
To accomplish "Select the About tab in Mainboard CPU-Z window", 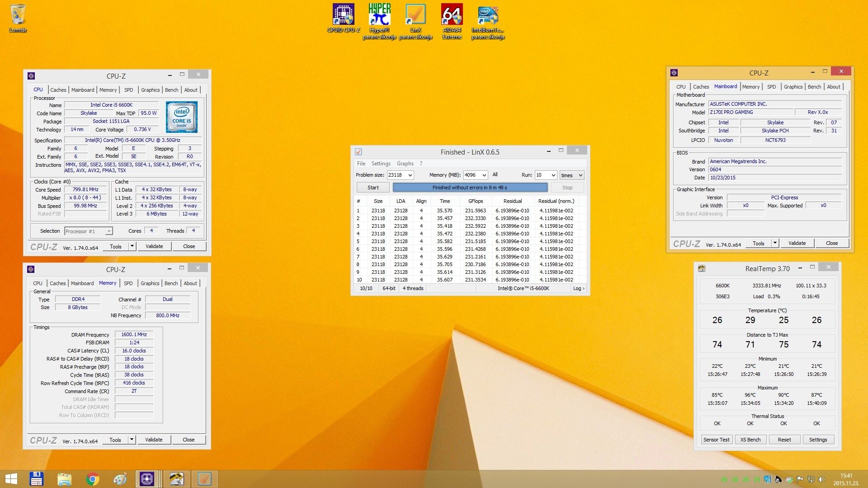I will point(834,87).
